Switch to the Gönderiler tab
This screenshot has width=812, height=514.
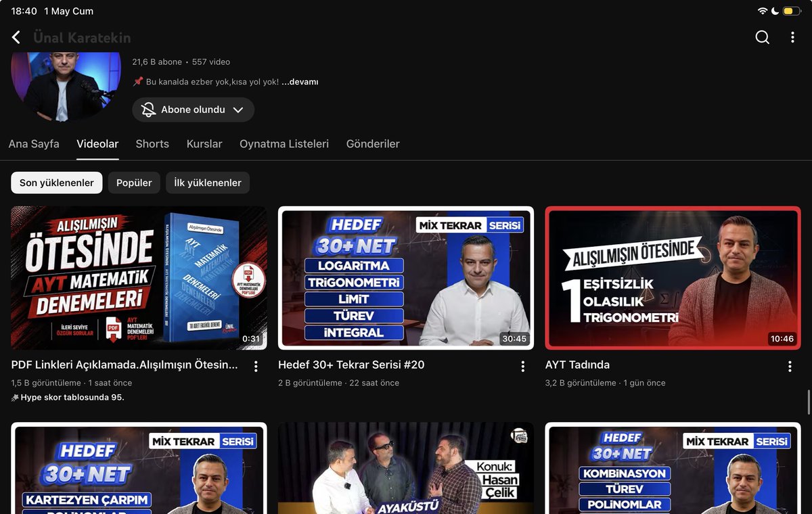coord(373,144)
